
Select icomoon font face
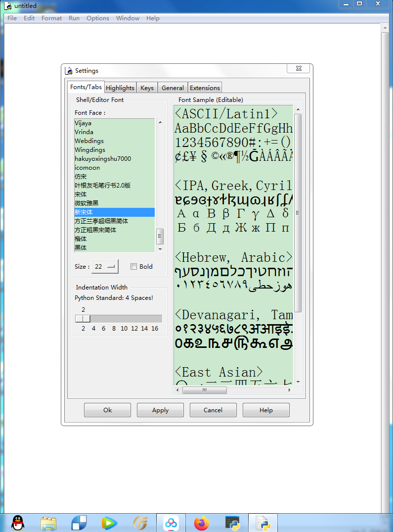coord(115,168)
